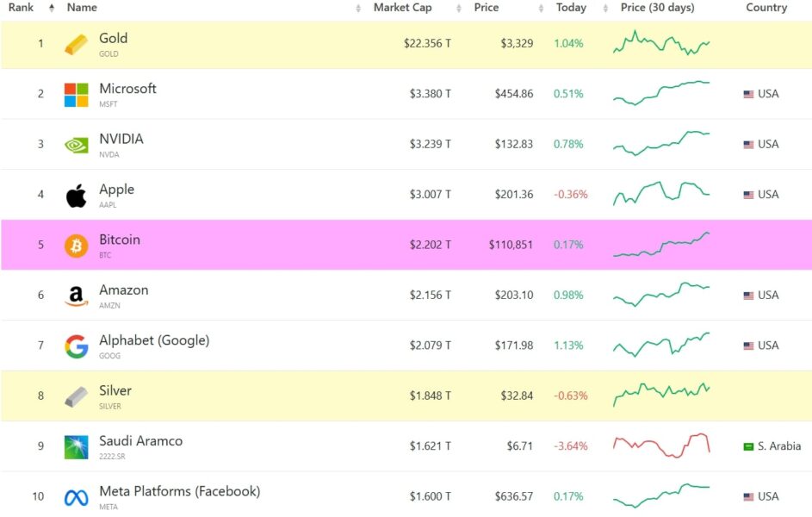The image size is (812, 517).
Task: Click the Meta logo icon
Action: point(76,497)
